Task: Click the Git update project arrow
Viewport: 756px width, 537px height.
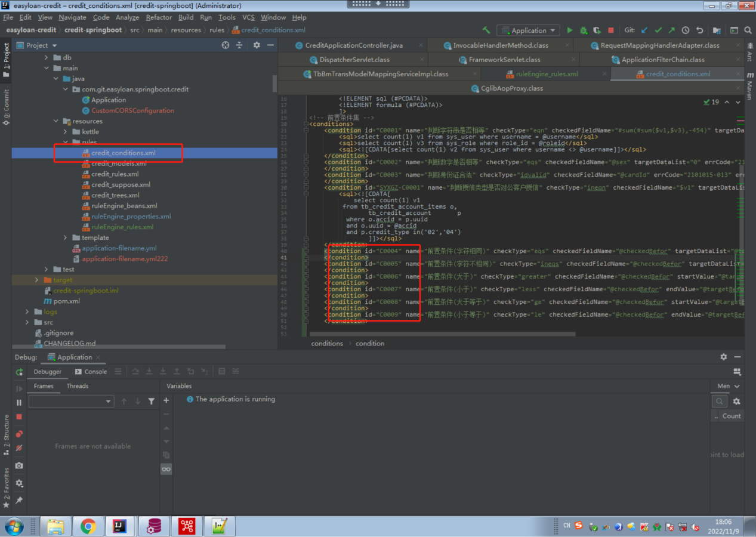Action: (x=644, y=30)
